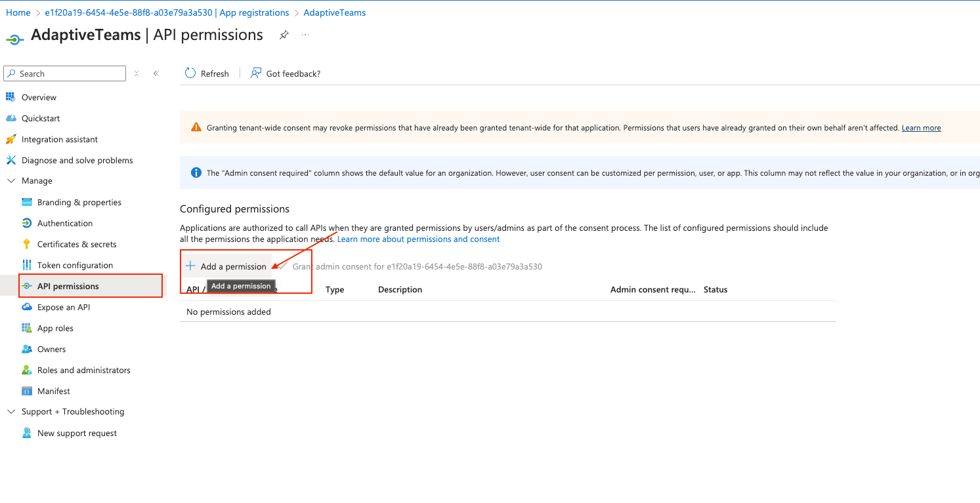Click the Diagnose and solve problems wrench icon
980x503 pixels.
coord(11,160)
